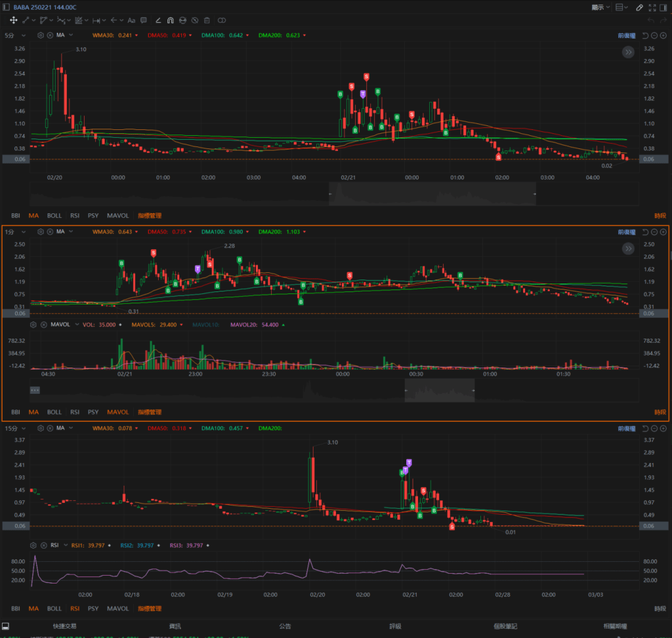672x638 pixels.
Task: Open the 快捷交易 tab at the bottom
Action: pyautogui.click(x=64, y=626)
